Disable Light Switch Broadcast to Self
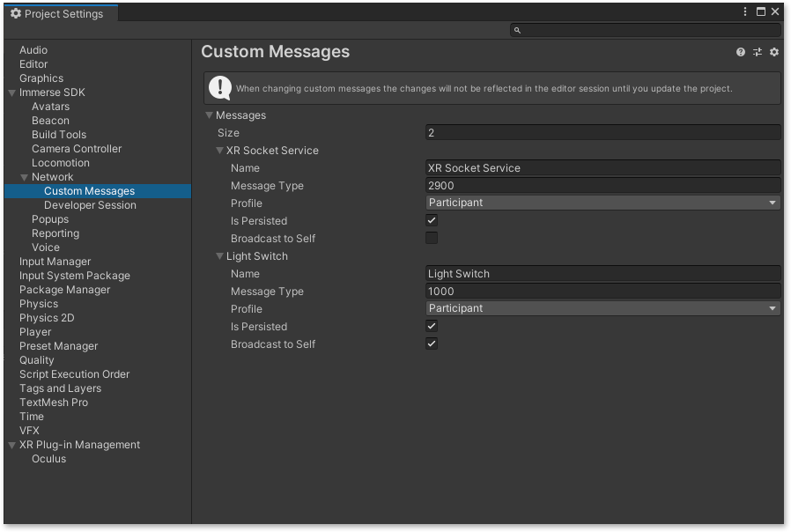791x532 pixels. click(x=432, y=344)
